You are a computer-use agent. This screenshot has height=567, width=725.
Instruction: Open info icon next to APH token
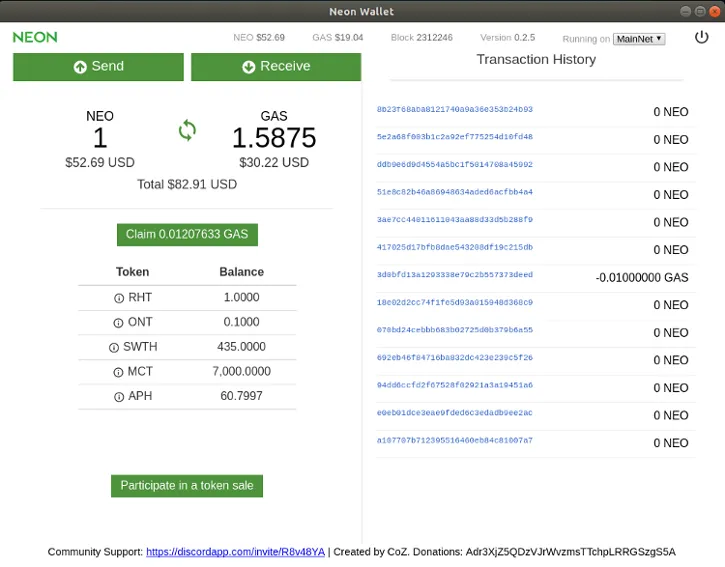119,397
